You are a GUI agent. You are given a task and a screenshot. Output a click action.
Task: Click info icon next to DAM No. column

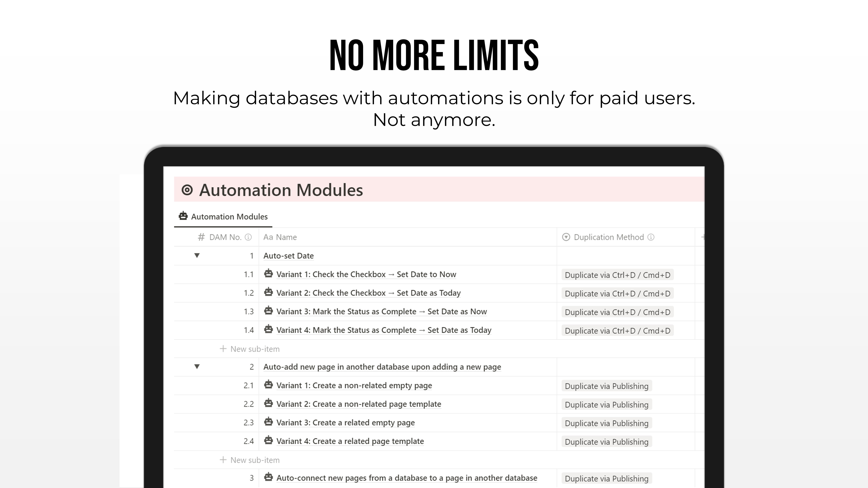tap(248, 237)
